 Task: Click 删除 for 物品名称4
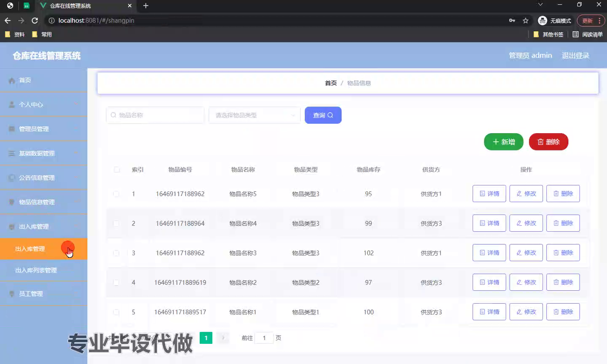(x=563, y=223)
